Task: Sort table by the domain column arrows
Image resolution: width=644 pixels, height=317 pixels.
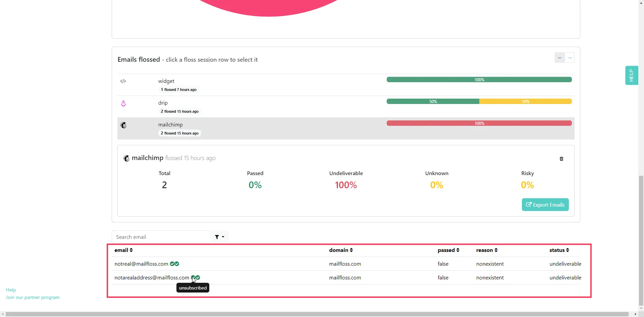Action: click(351, 250)
